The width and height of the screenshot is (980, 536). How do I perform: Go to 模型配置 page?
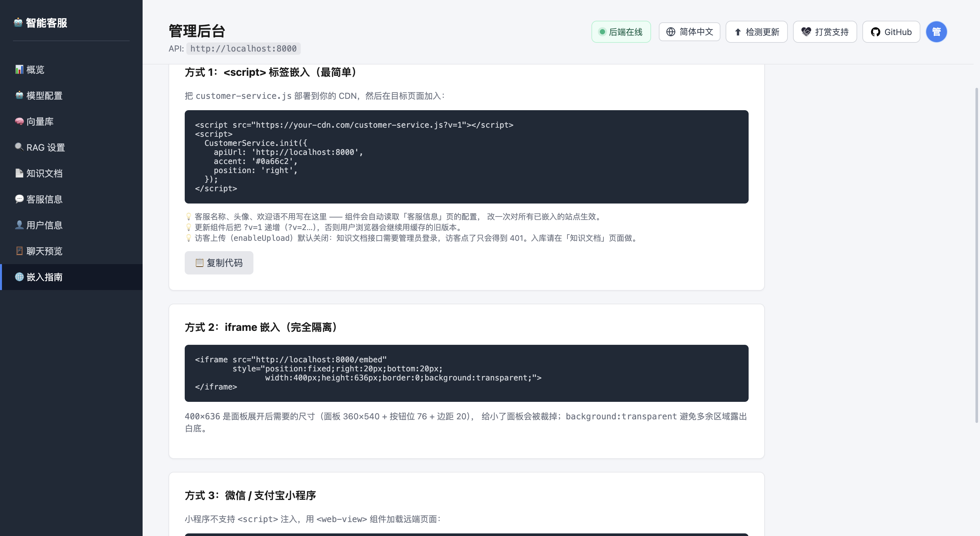pyautogui.click(x=71, y=96)
